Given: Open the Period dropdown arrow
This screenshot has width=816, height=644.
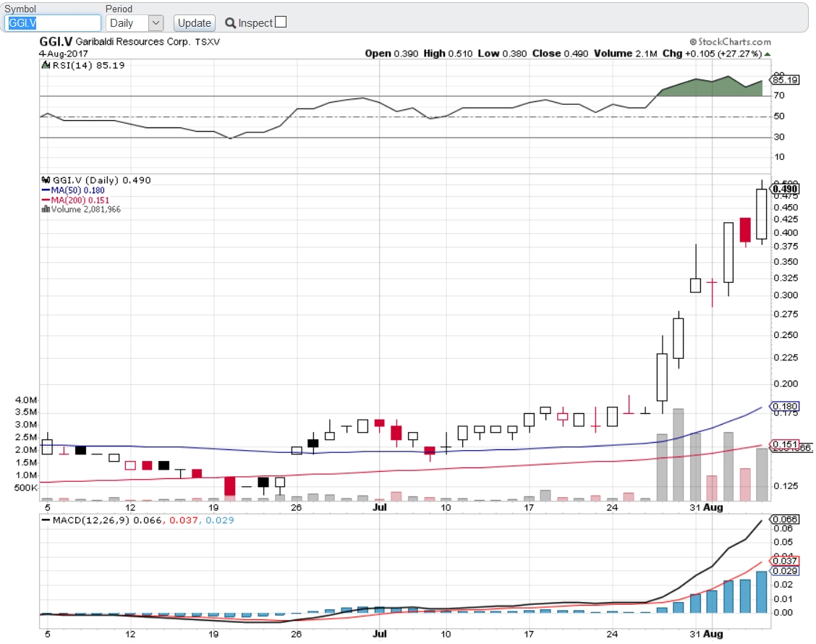Looking at the screenshot, I should click(156, 23).
